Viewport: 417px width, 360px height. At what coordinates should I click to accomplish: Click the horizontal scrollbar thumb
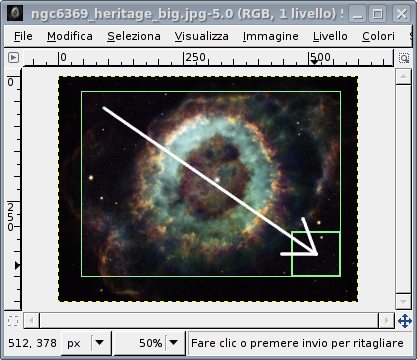(x=209, y=321)
